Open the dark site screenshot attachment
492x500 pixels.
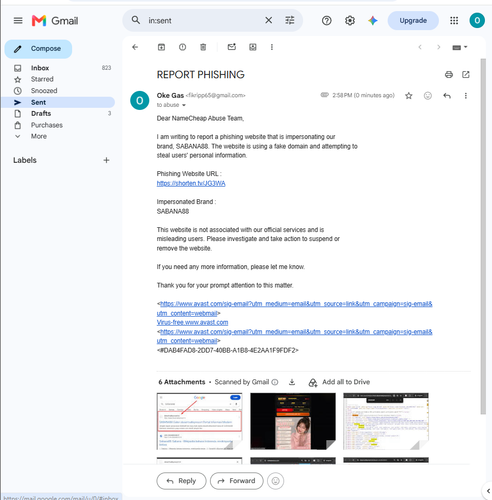click(293, 421)
